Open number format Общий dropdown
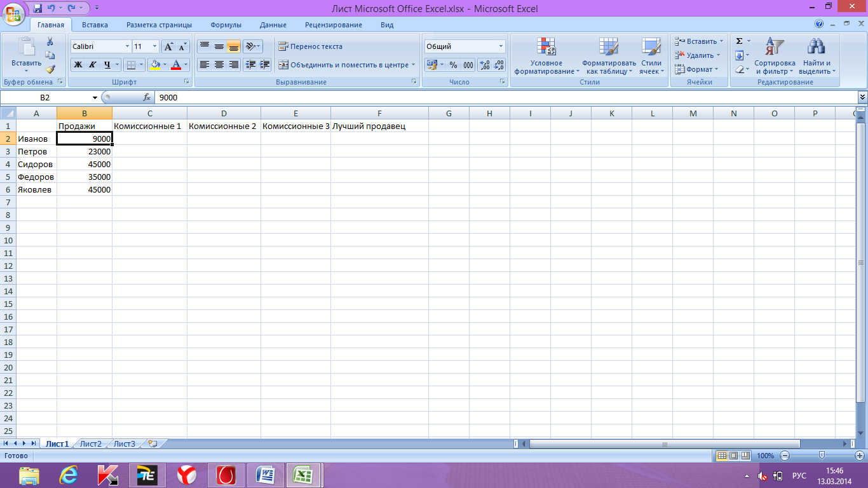This screenshot has width=868, height=488. [501, 46]
